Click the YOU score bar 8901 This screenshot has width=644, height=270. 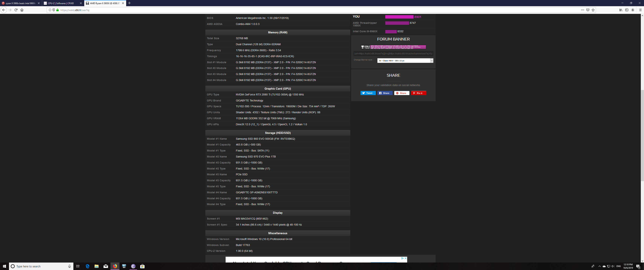coord(399,17)
